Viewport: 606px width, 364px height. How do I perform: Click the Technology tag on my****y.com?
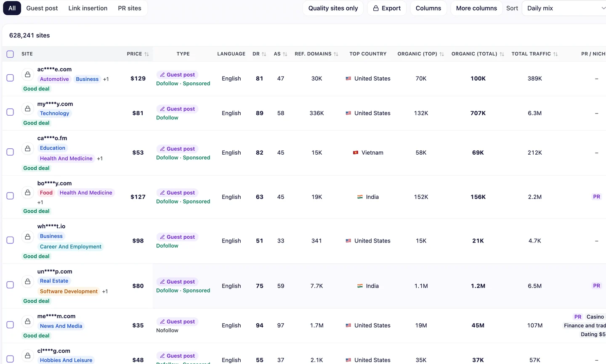55,113
